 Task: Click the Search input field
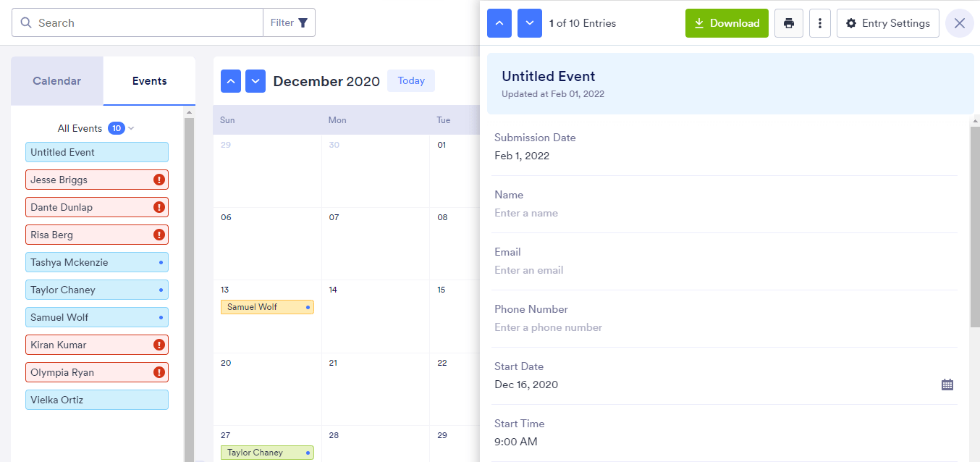coord(145,23)
